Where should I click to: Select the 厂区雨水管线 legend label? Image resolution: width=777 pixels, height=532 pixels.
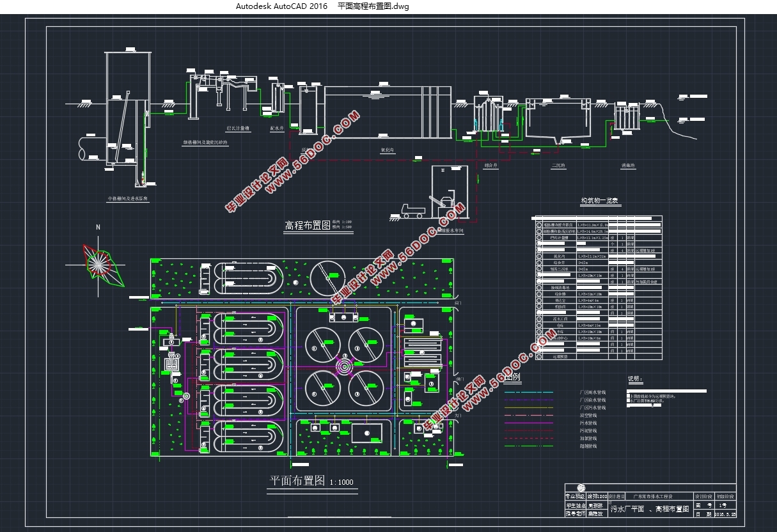pos(592,392)
